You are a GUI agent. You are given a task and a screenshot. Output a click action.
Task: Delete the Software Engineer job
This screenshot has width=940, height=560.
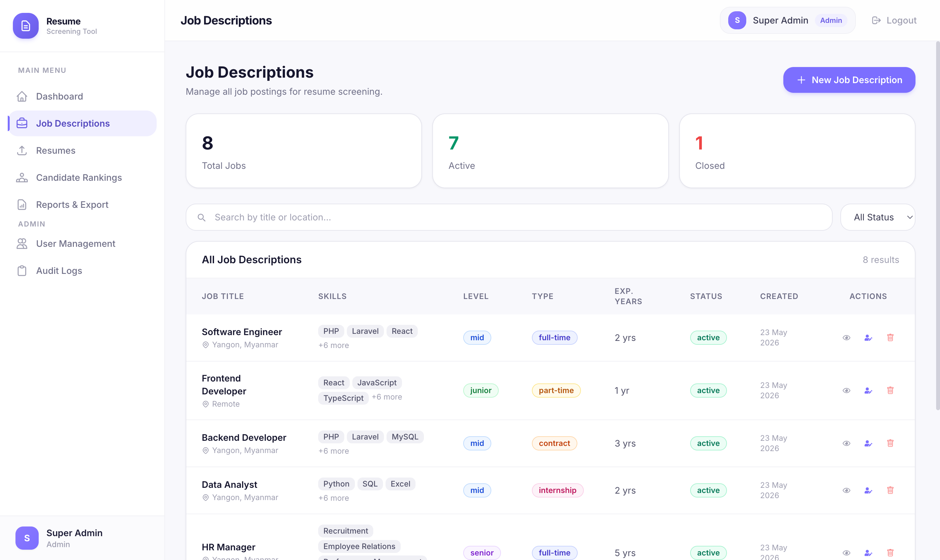pyautogui.click(x=890, y=337)
